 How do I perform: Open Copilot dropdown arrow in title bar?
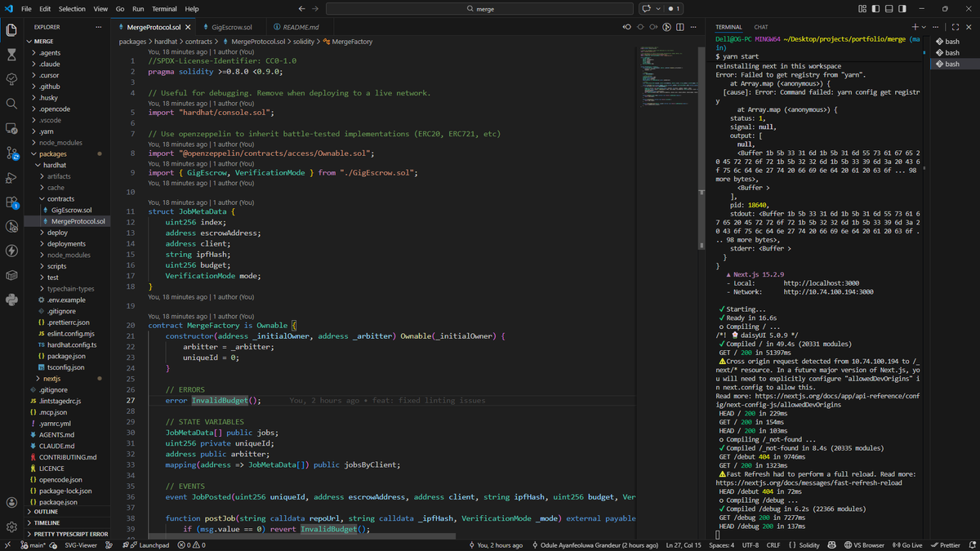(657, 8)
